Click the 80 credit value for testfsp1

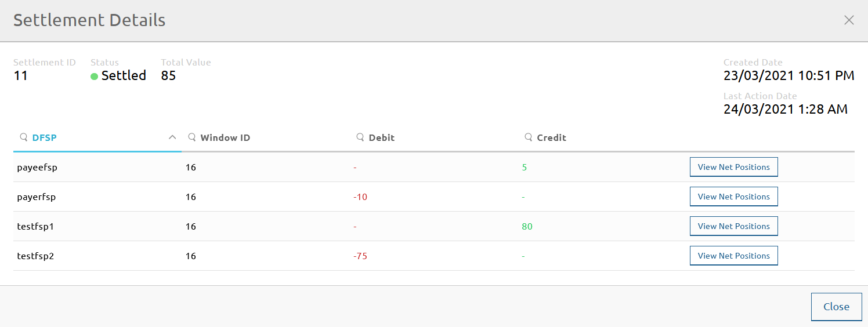click(x=527, y=226)
